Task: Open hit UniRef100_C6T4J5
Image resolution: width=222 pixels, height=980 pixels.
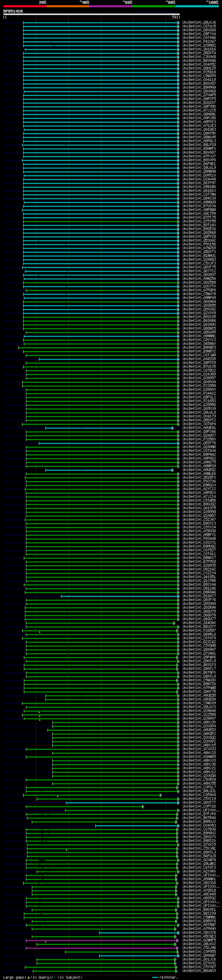Action: (199, 27)
